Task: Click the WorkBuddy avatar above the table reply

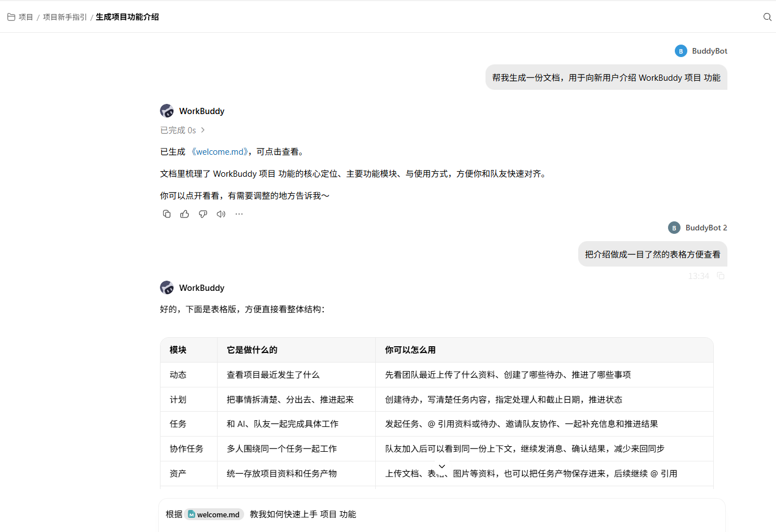Action: 167,287
